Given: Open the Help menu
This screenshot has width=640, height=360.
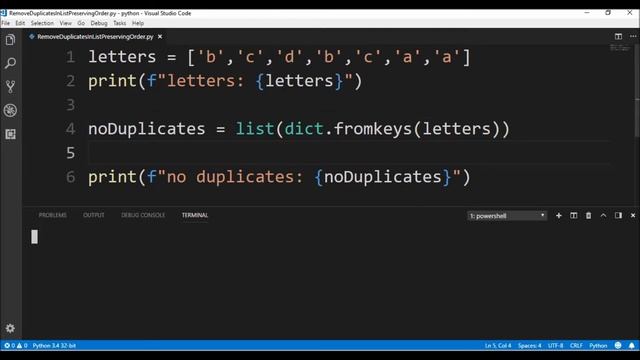Looking at the screenshot, I should coord(138,23).
